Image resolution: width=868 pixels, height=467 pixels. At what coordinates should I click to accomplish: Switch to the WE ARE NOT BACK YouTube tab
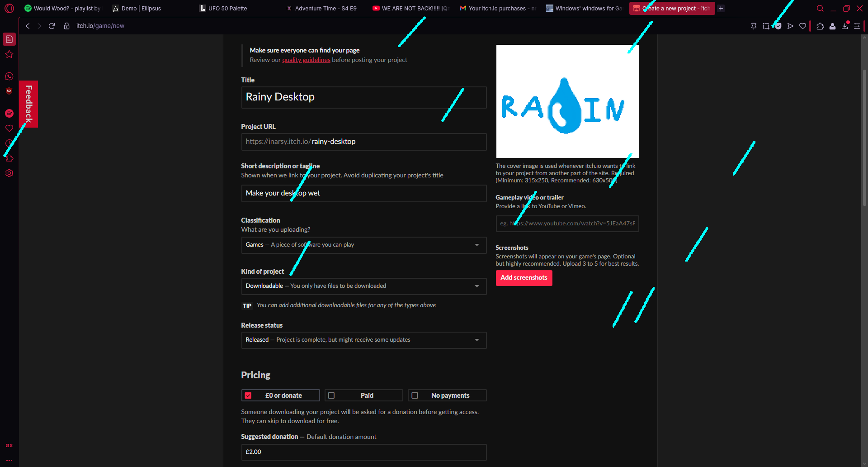410,8
